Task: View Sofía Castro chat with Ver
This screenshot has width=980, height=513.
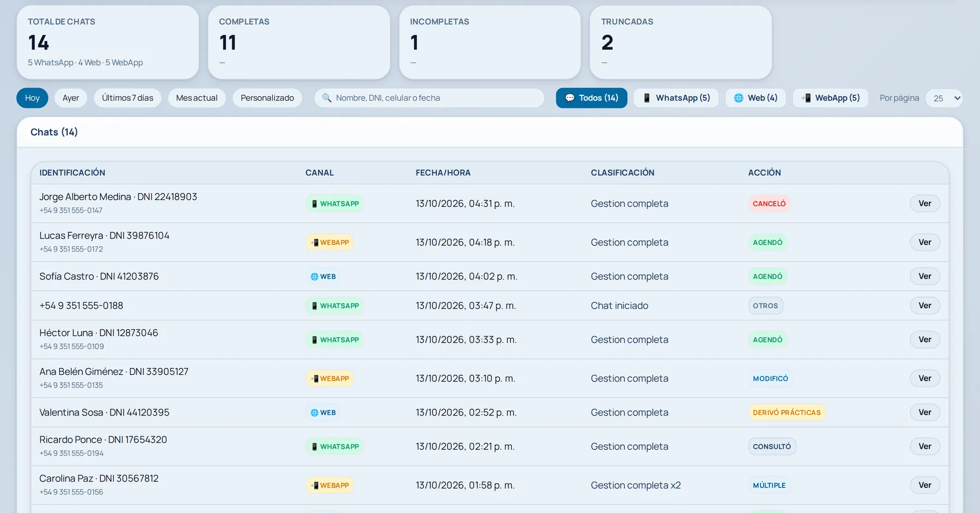Action: [x=925, y=277]
